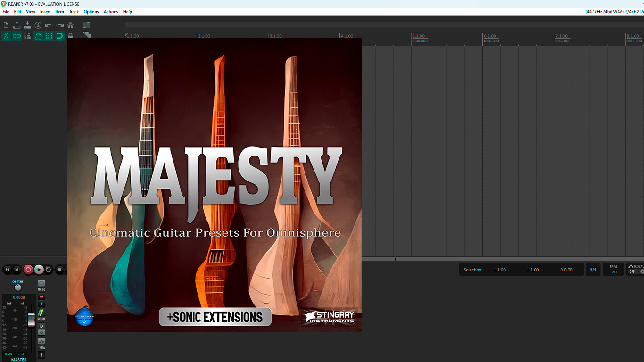Toggle the locking padlock icon

pyautogui.click(x=70, y=36)
